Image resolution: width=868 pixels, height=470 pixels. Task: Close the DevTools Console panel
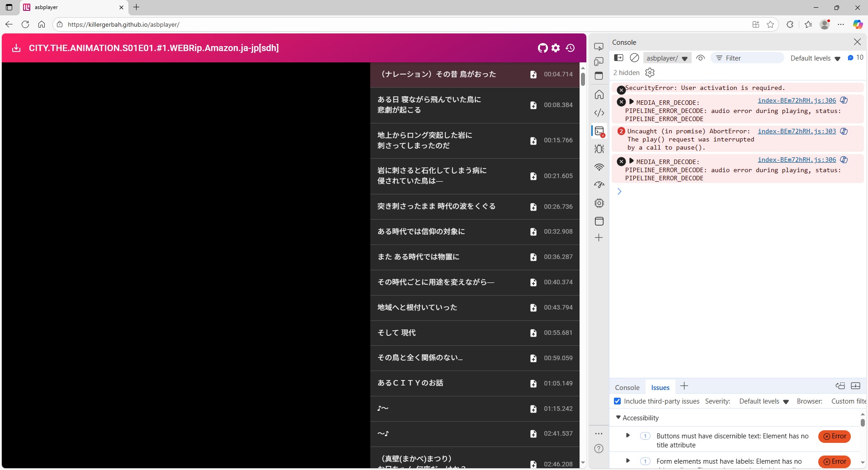(x=857, y=42)
